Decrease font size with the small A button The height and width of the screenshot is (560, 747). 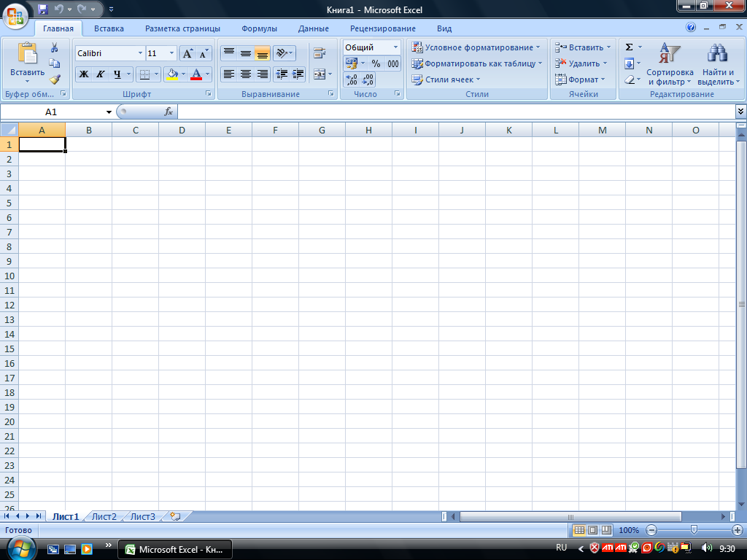click(204, 53)
